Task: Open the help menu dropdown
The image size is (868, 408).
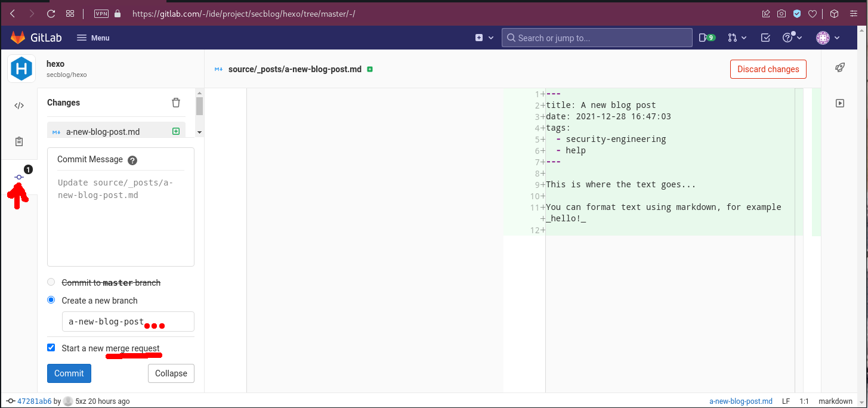Action: click(792, 38)
